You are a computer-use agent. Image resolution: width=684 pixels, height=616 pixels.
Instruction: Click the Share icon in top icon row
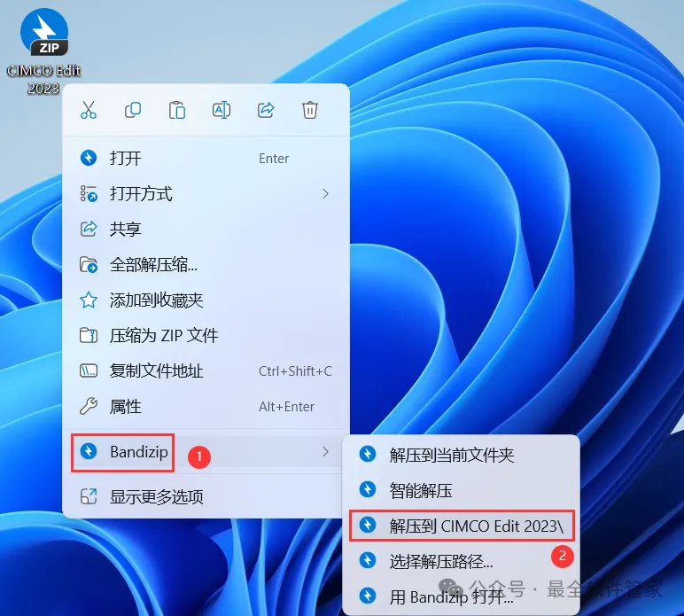coord(266,110)
